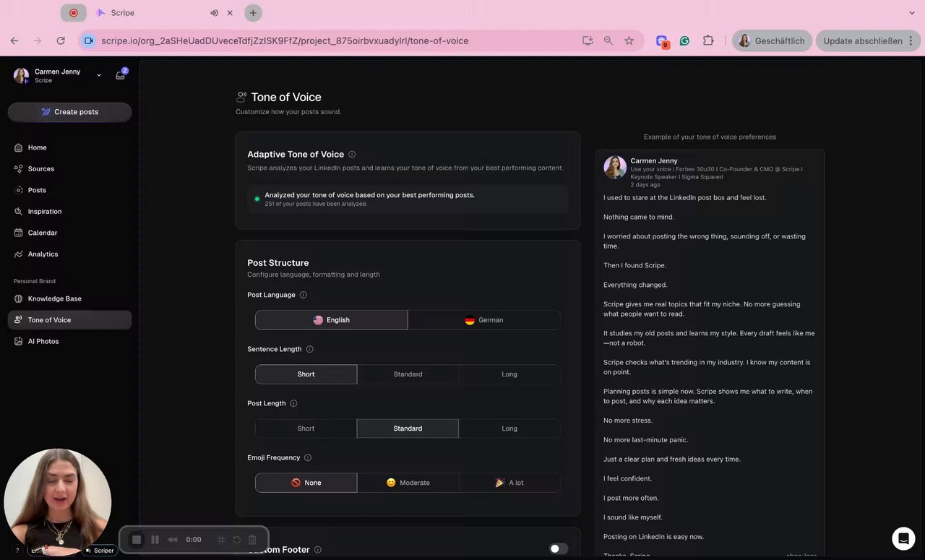Click the extension icon with 9 badge

click(x=662, y=42)
